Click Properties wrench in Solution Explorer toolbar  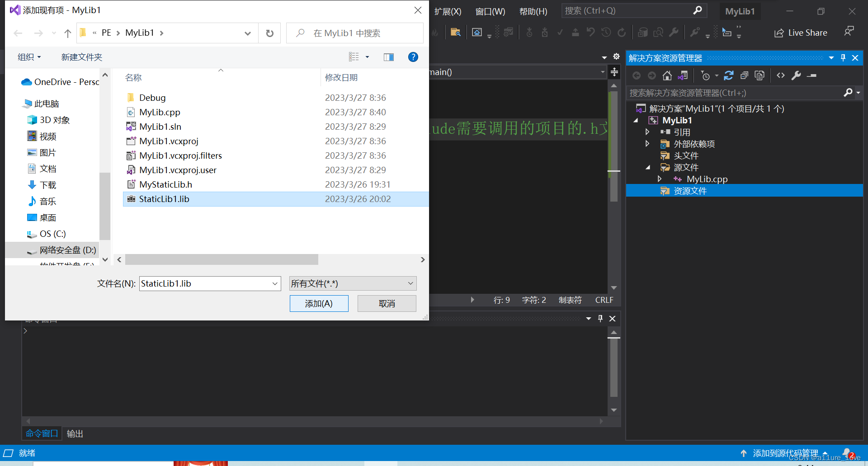796,75
